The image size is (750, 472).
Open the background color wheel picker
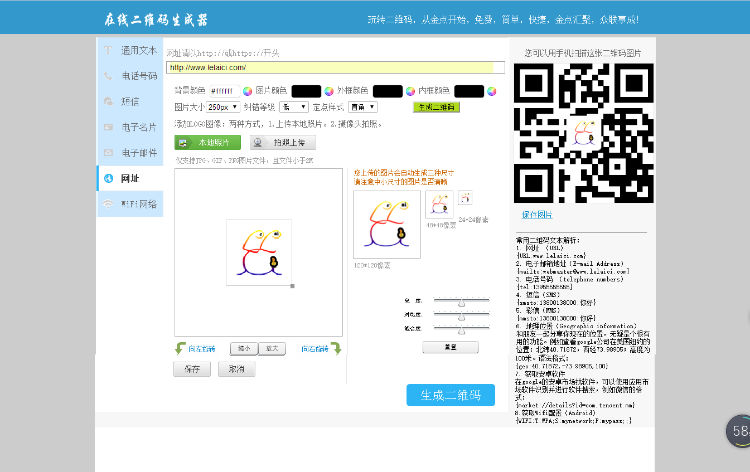point(247,91)
